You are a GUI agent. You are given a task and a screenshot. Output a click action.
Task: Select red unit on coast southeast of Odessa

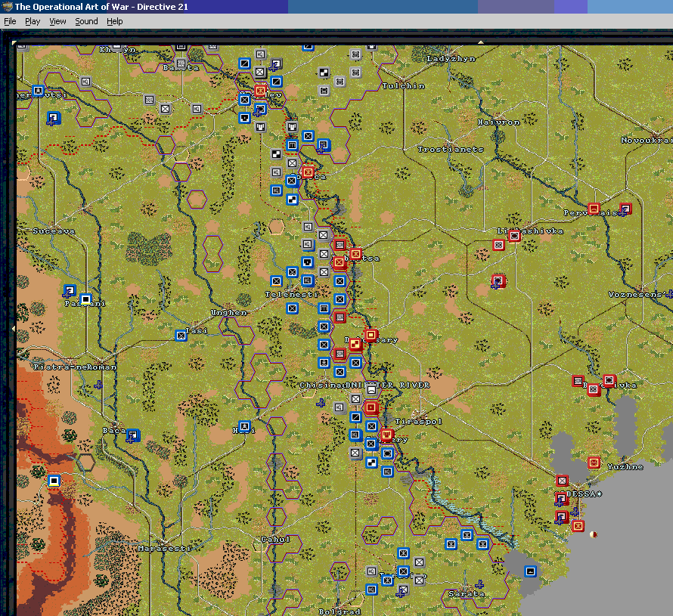point(578,526)
